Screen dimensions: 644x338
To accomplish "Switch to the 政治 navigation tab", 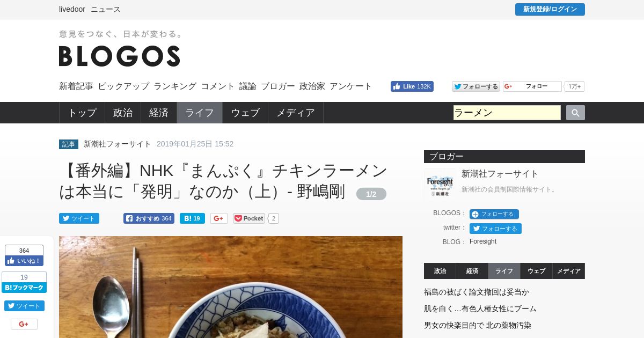I will click(x=123, y=113).
